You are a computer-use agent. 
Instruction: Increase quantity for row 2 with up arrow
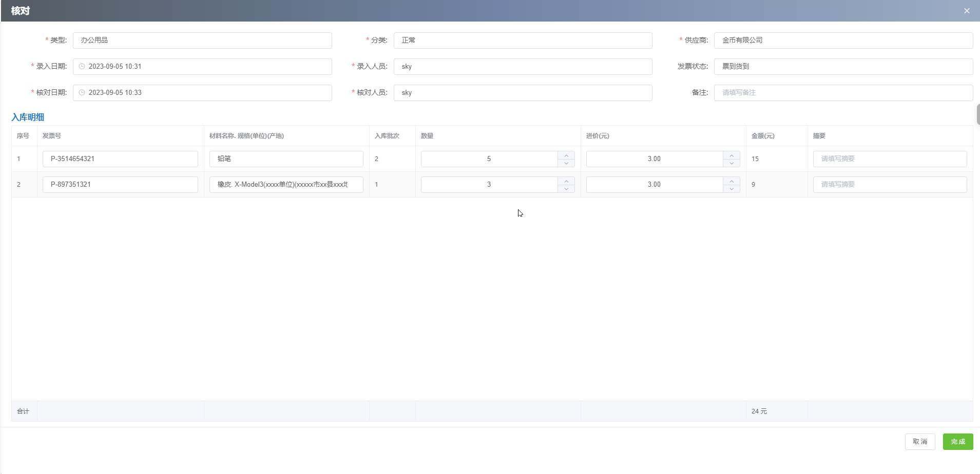(566, 181)
